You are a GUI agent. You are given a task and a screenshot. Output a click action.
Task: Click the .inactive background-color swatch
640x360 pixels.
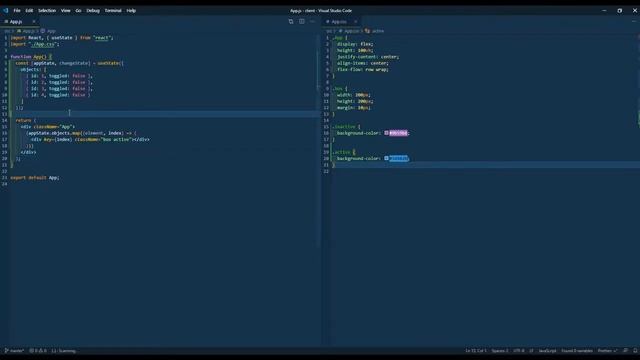point(386,133)
